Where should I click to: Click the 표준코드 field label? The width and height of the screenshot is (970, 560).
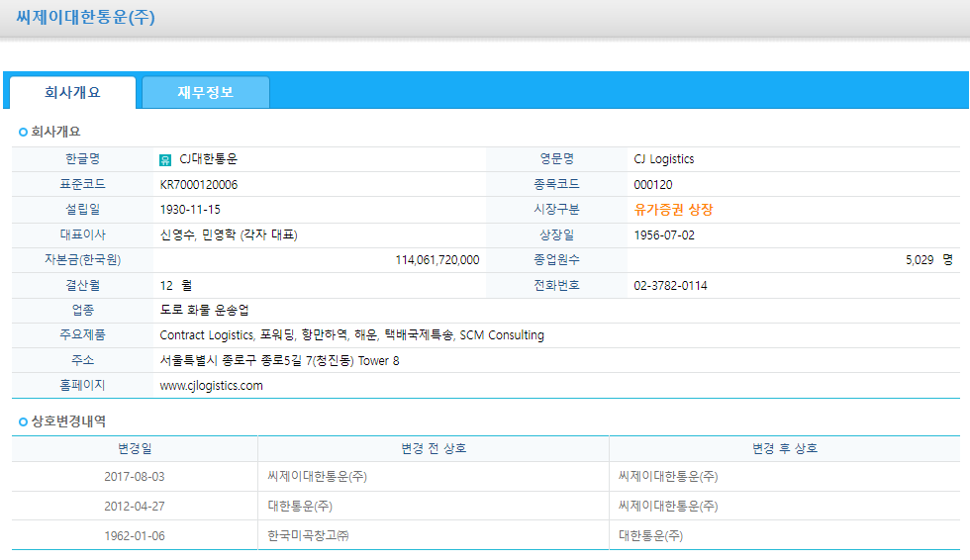[83, 184]
